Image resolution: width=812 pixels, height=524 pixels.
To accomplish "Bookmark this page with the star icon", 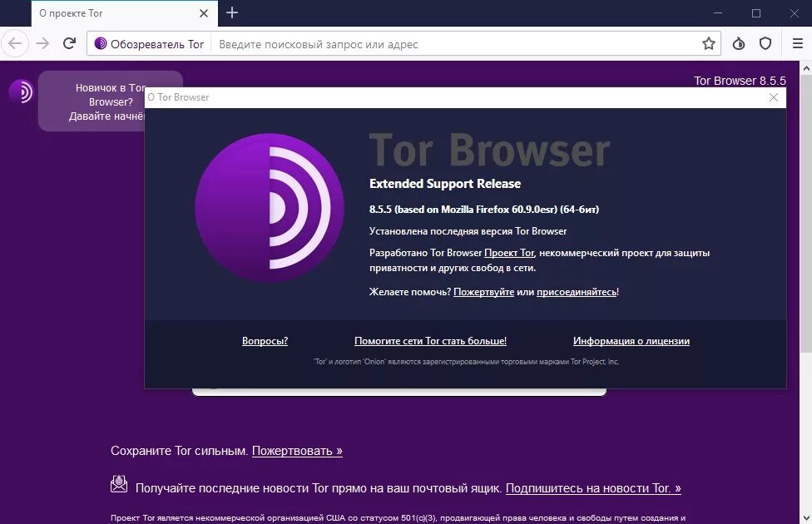I will click(x=709, y=43).
